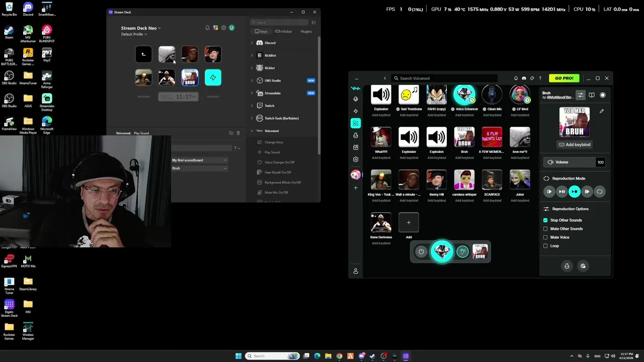644x362 pixels.
Task: Open Voicemod Voicelab flask sidebar icon
Action: [x=356, y=135]
